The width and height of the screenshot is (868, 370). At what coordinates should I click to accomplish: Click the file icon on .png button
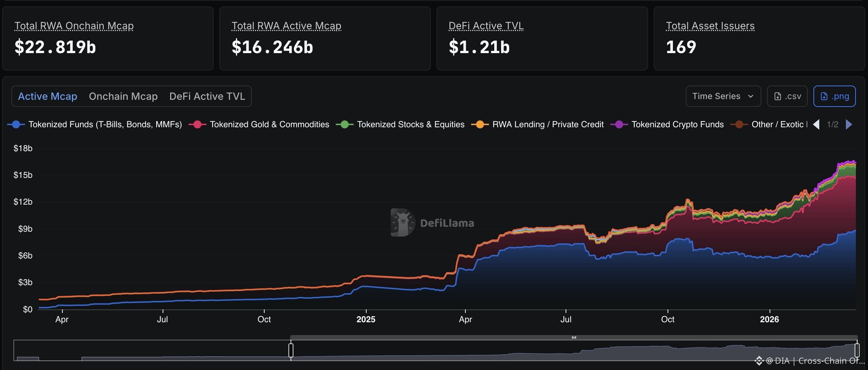824,96
